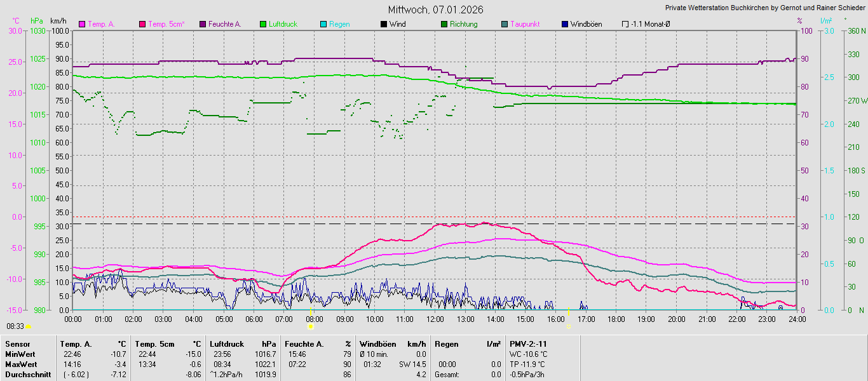
Task: Click the date title Mittwoch, 07.01.2026
Action: (435, 10)
